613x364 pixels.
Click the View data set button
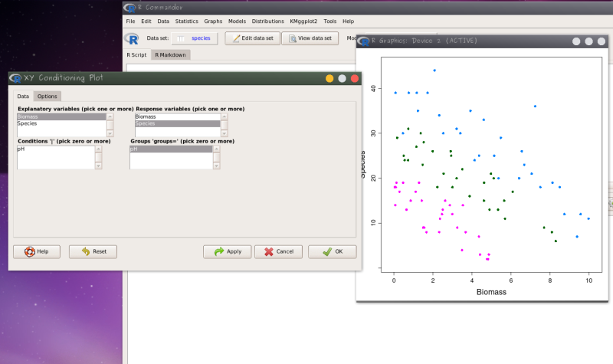click(310, 38)
